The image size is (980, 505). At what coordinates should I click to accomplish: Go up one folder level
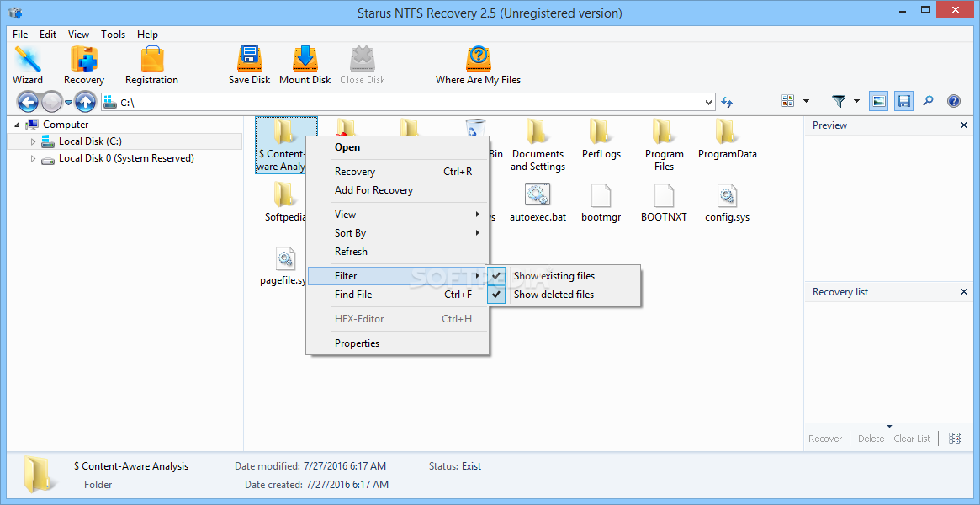[85, 101]
